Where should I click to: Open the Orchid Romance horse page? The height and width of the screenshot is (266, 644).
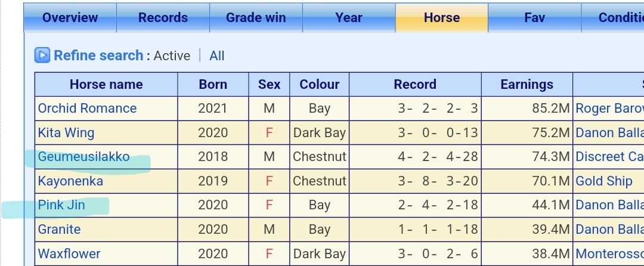pyautogui.click(x=87, y=109)
